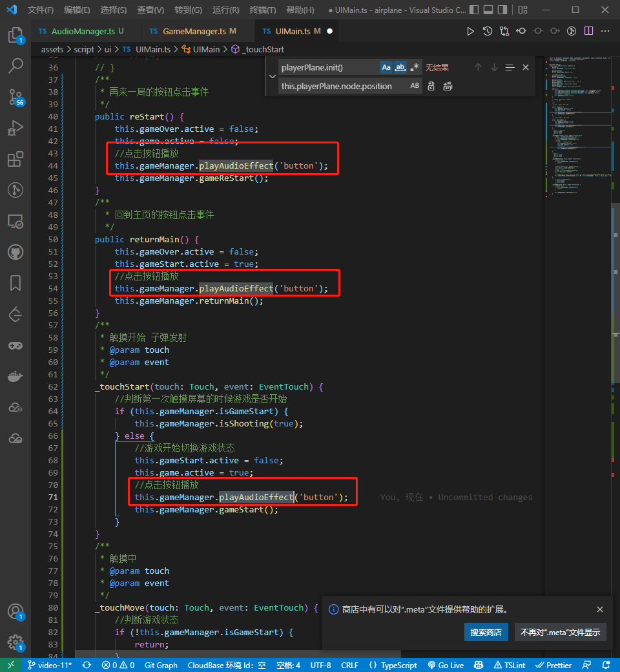Go to next match arrow in find widget
620x672 pixels.
pyautogui.click(x=494, y=67)
